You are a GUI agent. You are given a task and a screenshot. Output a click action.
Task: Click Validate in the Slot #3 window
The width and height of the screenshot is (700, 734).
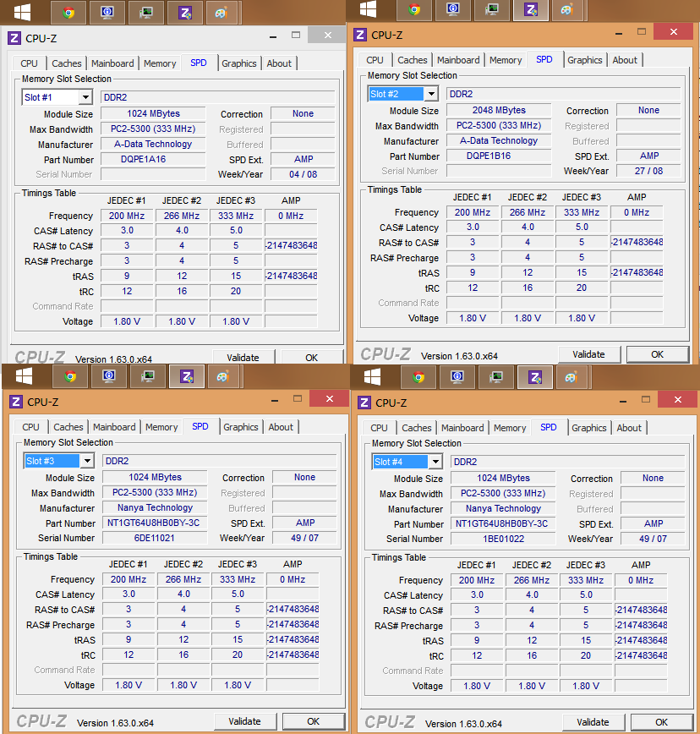(x=244, y=721)
